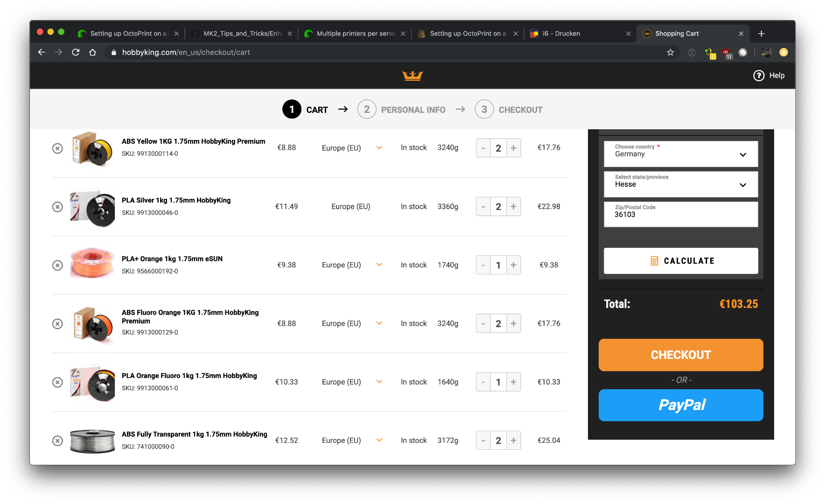Open ABS Yellow 1KG HobbyKing Premium product link
The image size is (825, 504).
tap(194, 141)
